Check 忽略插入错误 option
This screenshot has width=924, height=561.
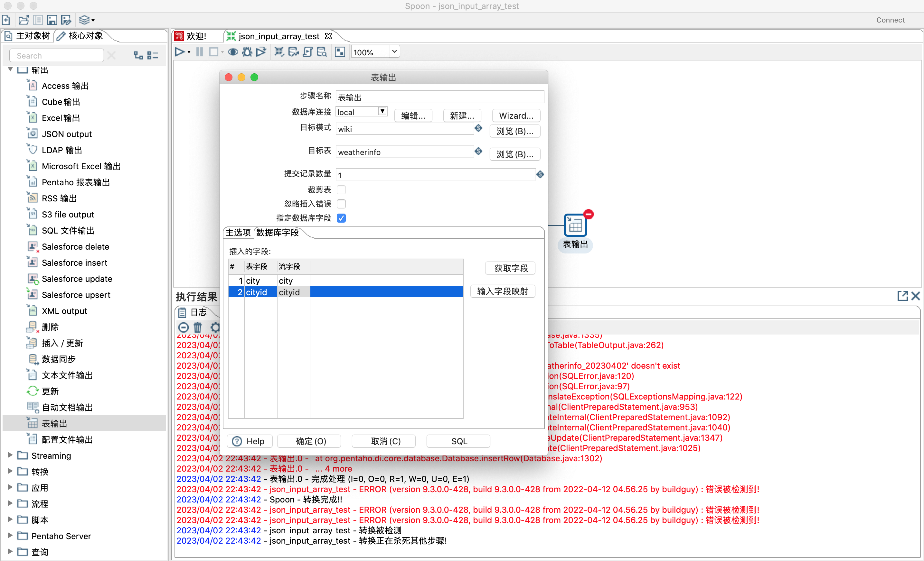(341, 204)
